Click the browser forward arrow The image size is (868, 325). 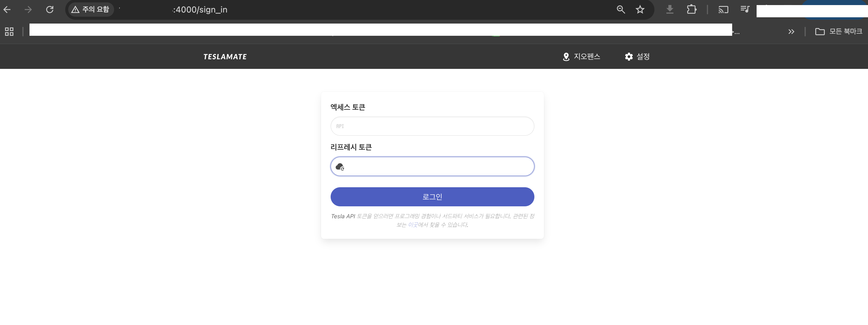pyautogui.click(x=28, y=10)
